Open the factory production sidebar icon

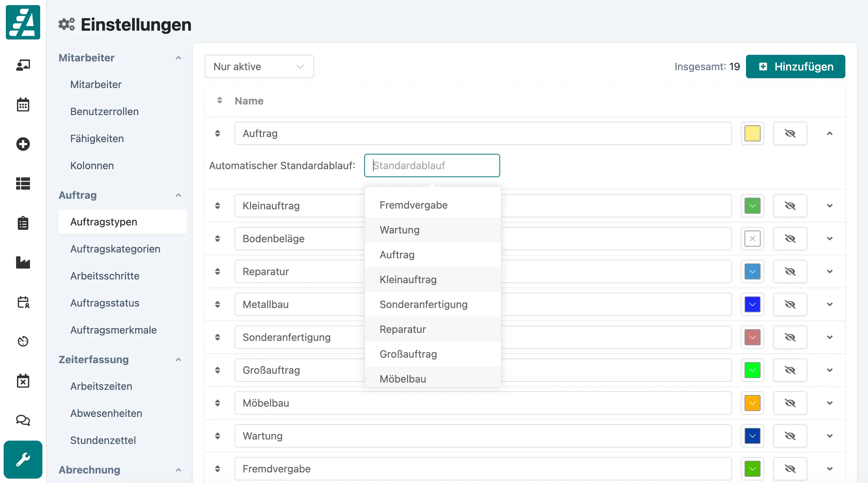pyautogui.click(x=23, y=262)
